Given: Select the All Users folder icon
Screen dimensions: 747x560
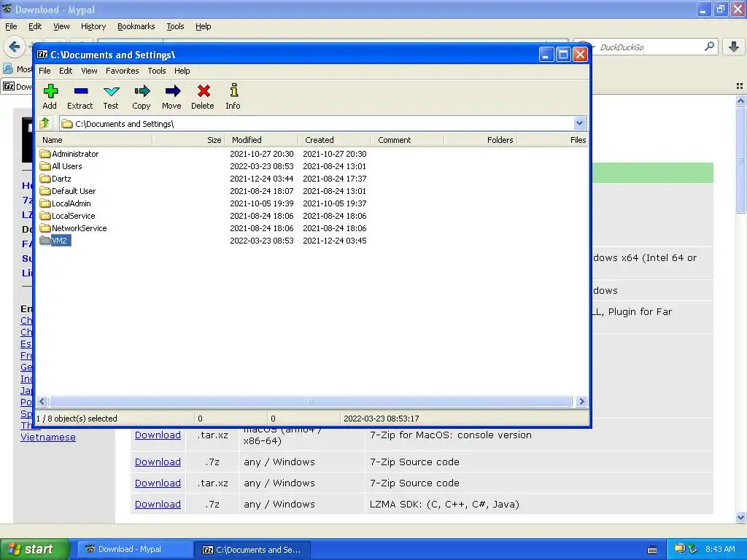Looking at the screenshot, I should pos(45,166).
